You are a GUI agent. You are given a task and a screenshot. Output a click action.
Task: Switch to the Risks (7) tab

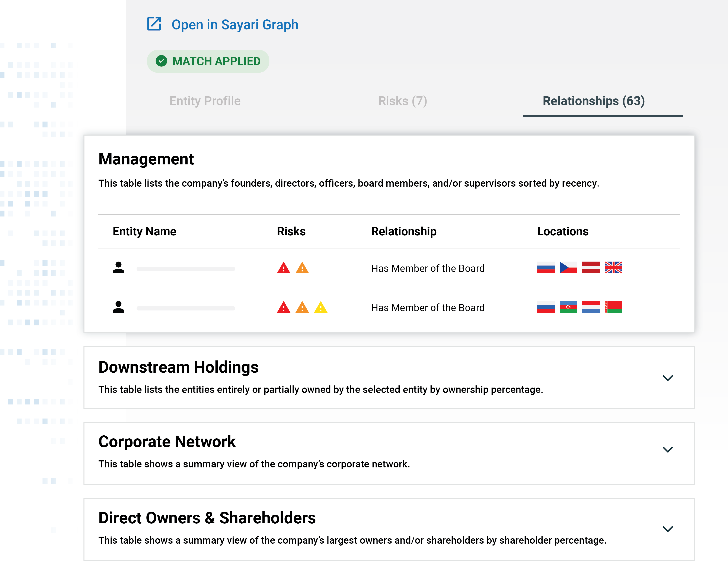[x=403, y=101]
